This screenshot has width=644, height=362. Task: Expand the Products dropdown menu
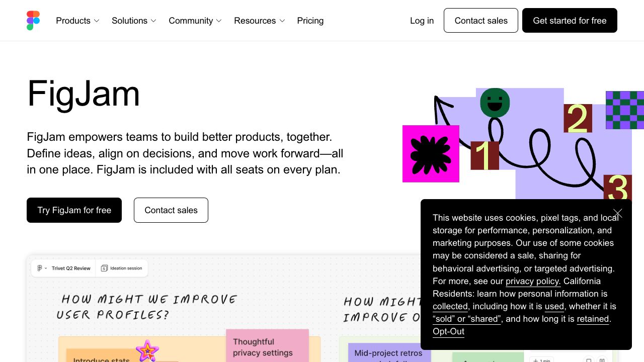pos(77,21)
